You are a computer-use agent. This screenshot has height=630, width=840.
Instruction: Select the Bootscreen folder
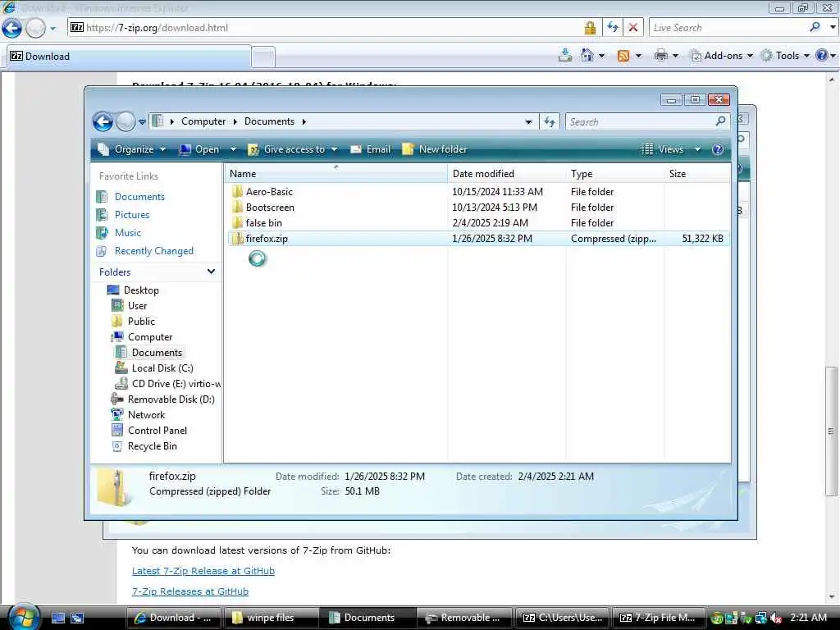[x=269, y=208]
